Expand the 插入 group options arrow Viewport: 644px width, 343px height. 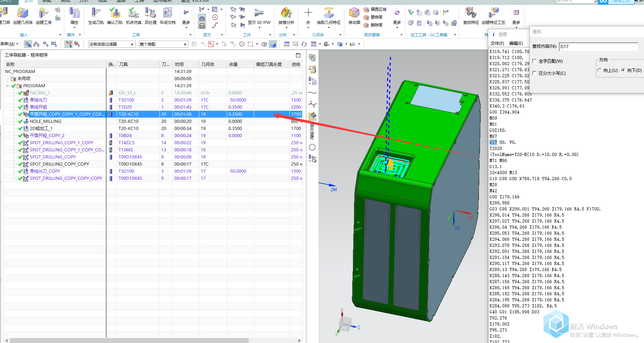point(60,35)
